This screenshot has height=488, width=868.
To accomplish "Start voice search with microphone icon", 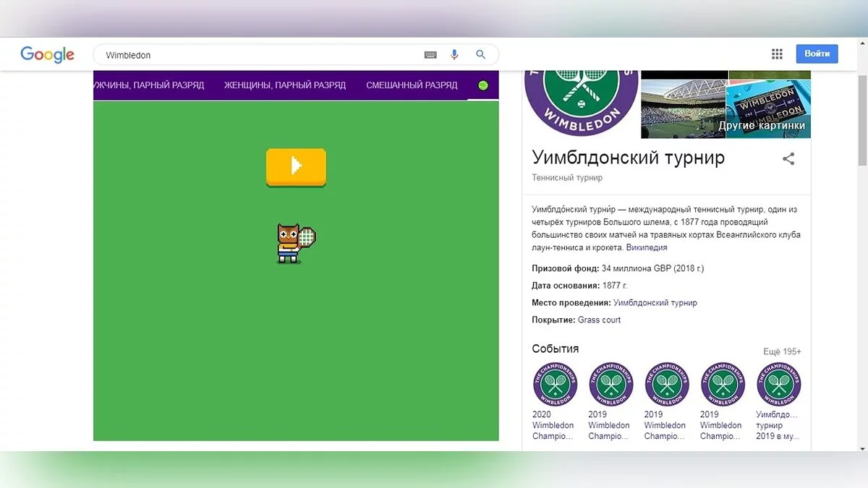I will pos(454,55).
